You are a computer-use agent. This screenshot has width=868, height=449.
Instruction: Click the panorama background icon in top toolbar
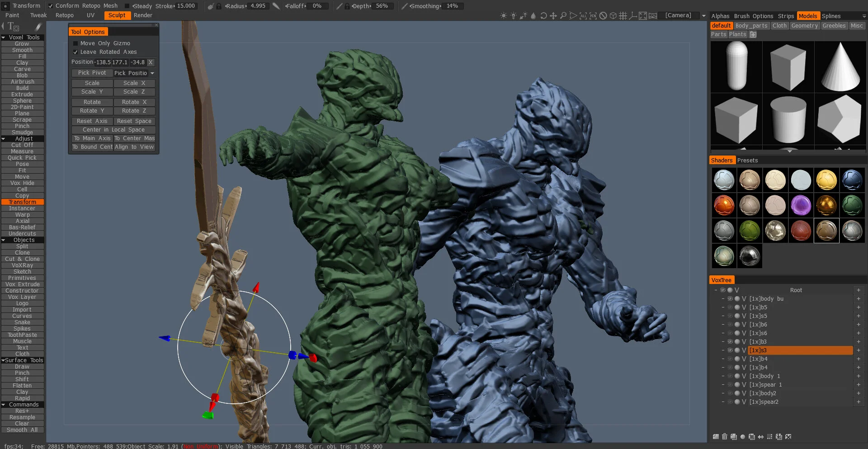point(653,16)
